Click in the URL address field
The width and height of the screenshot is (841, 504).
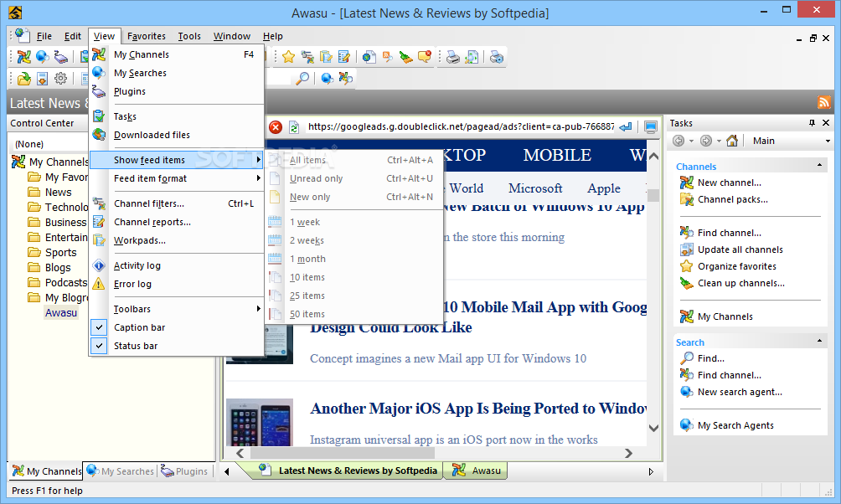(x=461, y=126)
